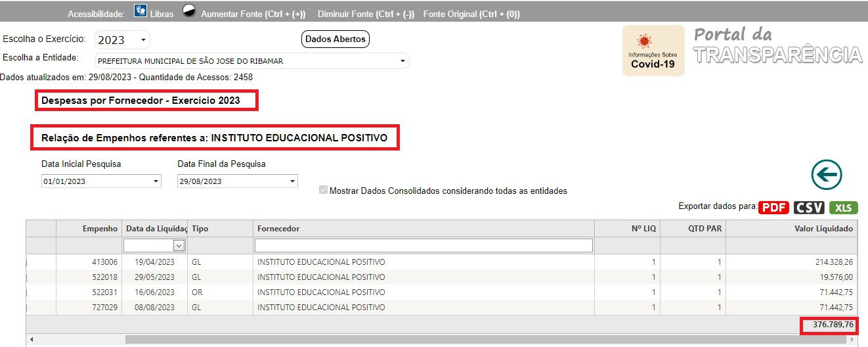
Task: Export data using the XLS icon
Action: click(x=843, y=208)
